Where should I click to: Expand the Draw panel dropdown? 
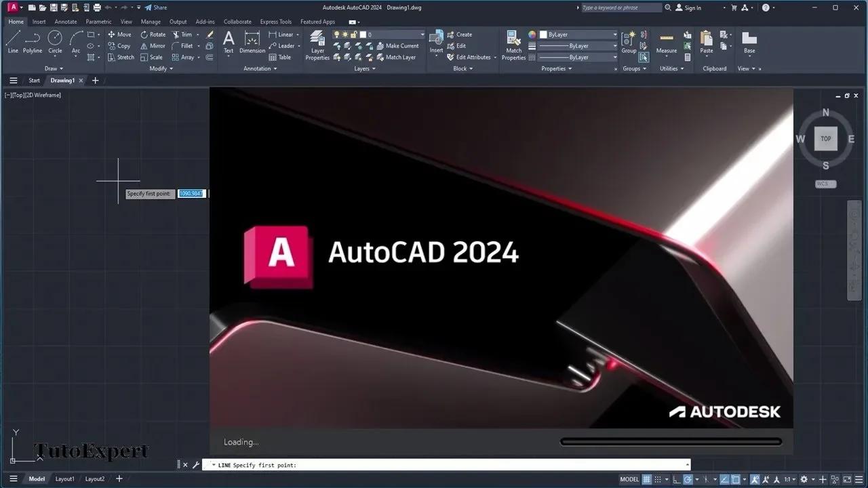pyautogui.click(x=54, y=68)
